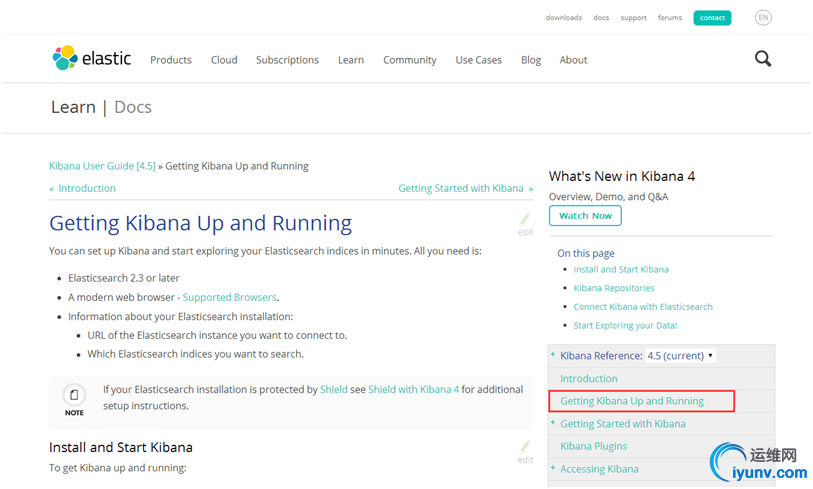
Task: Expand the Getting Started with Kibana plus icon
Action: [553, 423]
